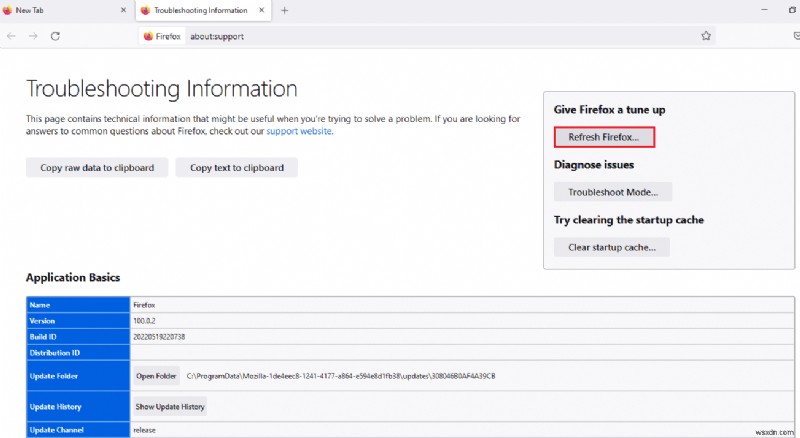Screen dimensions: 800x438
Task: Select the Update Folder header cell
Action: pyautogui.click(x=78, y=376)
